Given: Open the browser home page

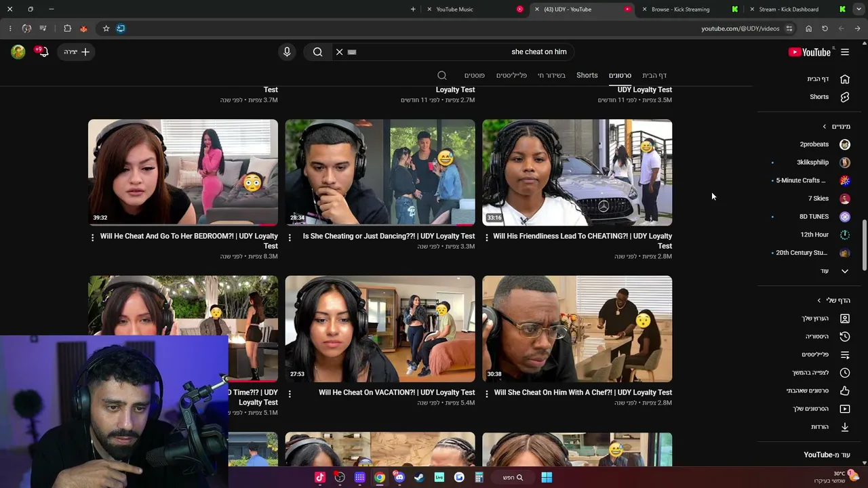Looking at the screenshot, I should (x=808, y=28).
